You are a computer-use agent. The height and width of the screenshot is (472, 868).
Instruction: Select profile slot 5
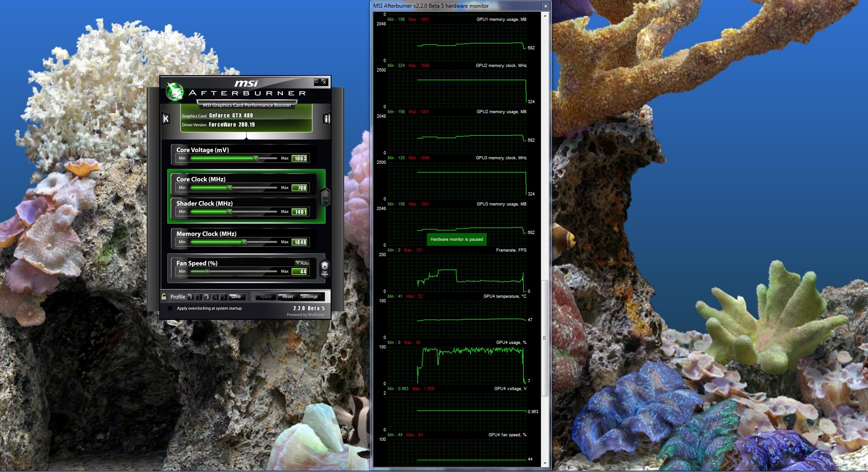pyautogui.click(x=223, y=297)
